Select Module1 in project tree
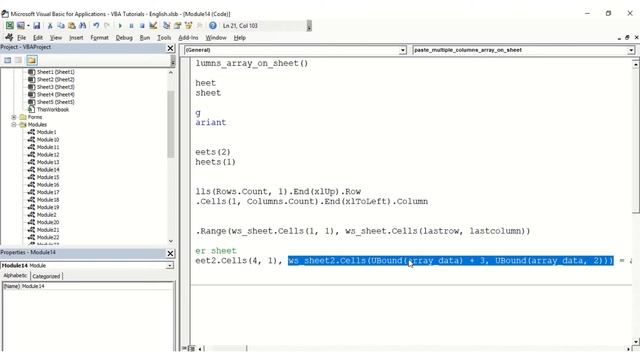This screenshot has height=360, width=640. (x=46, y=132)
